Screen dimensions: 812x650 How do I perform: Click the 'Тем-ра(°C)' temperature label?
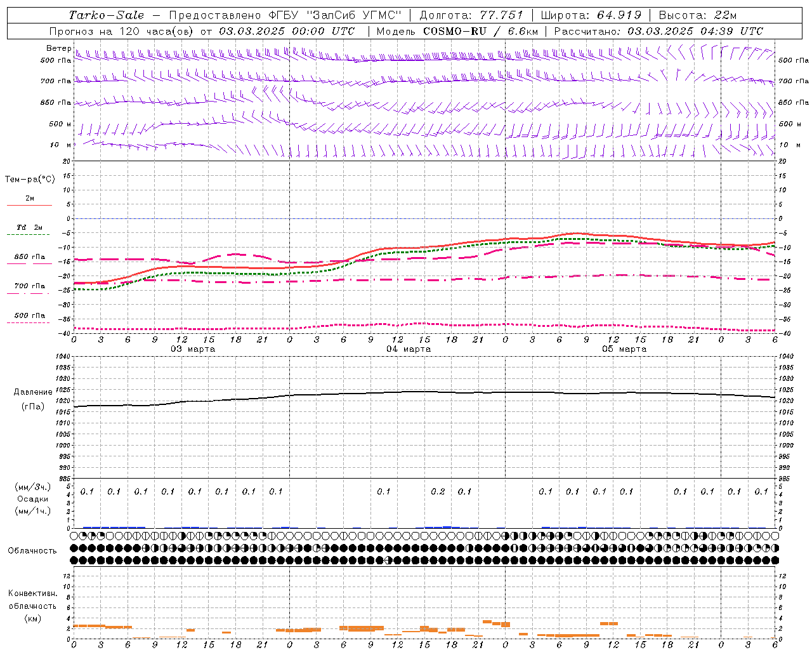click(30, 180)
